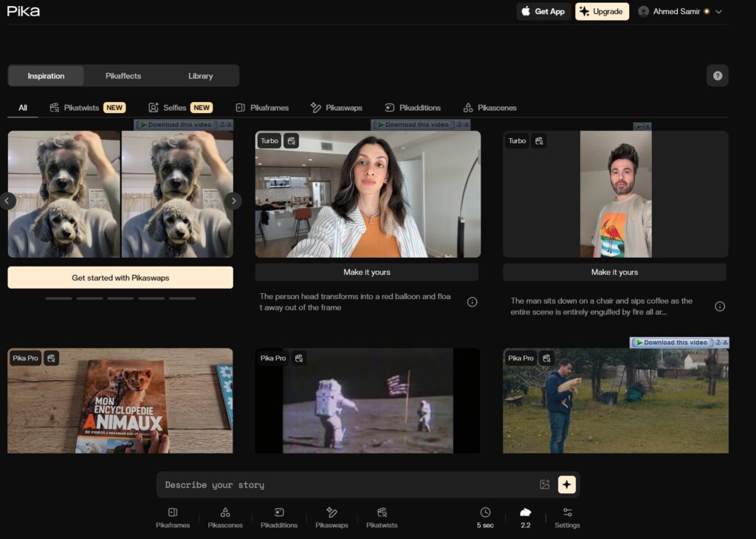Show info for the red balloon prompt
Screen dimensions: 756x539
coord(472,302)
